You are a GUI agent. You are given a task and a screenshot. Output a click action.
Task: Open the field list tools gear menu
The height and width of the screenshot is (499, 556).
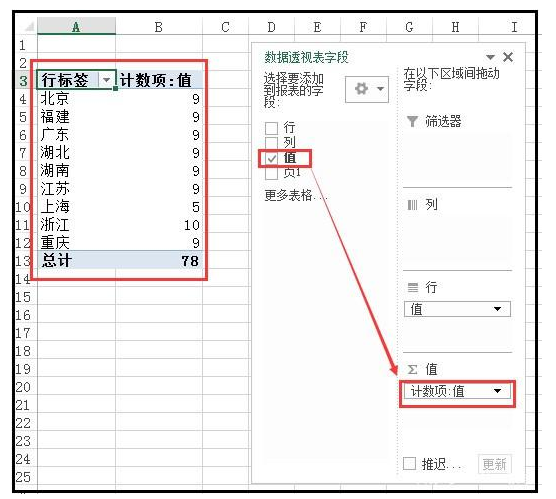click(367, 89)
